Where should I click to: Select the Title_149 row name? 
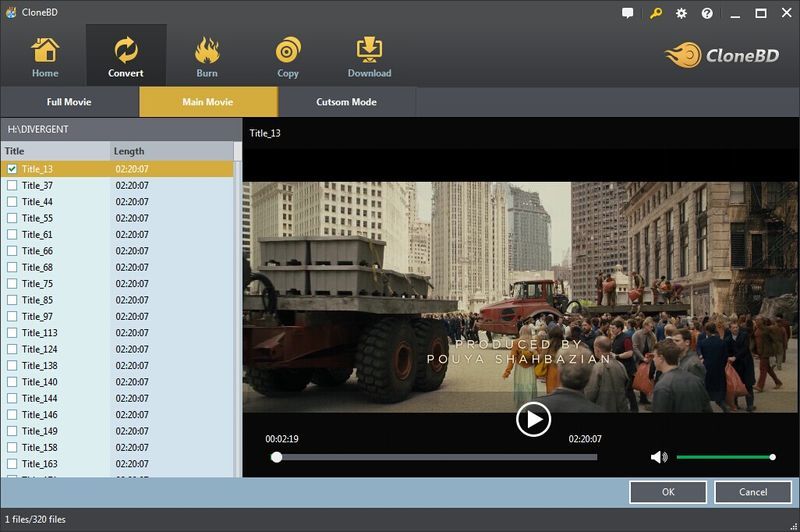click(39, 430)
